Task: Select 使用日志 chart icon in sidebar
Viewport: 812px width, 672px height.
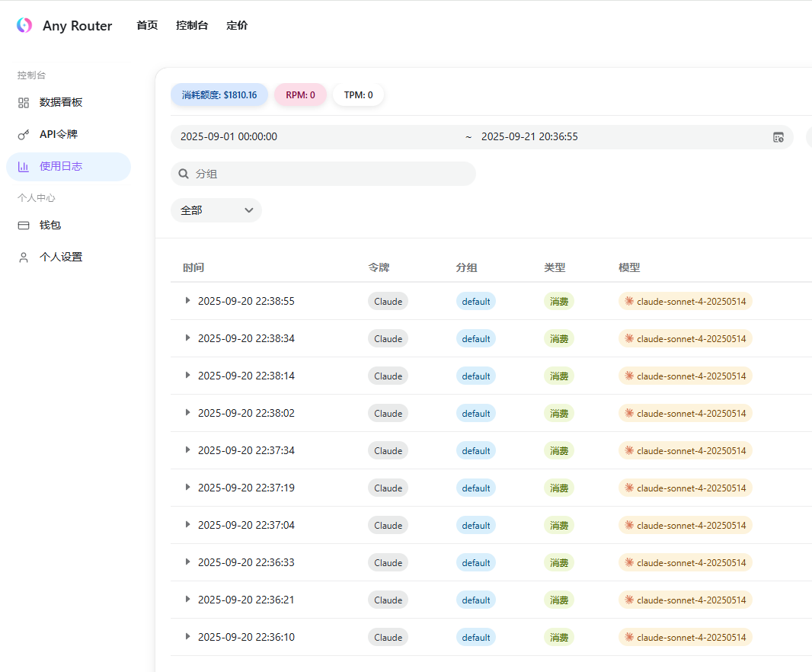Action: tap(24, 167)
